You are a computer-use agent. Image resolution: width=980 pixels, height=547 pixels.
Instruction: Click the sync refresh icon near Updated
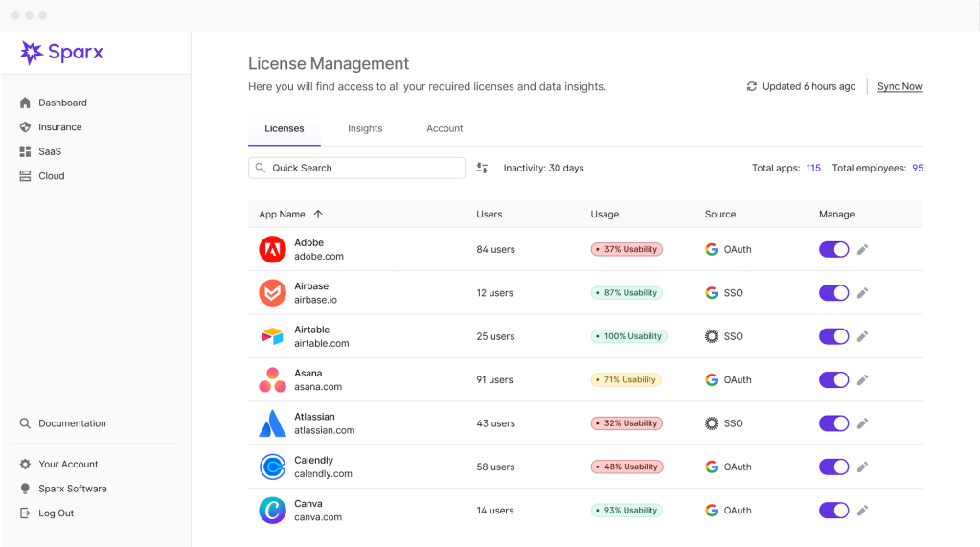[752, 86]
